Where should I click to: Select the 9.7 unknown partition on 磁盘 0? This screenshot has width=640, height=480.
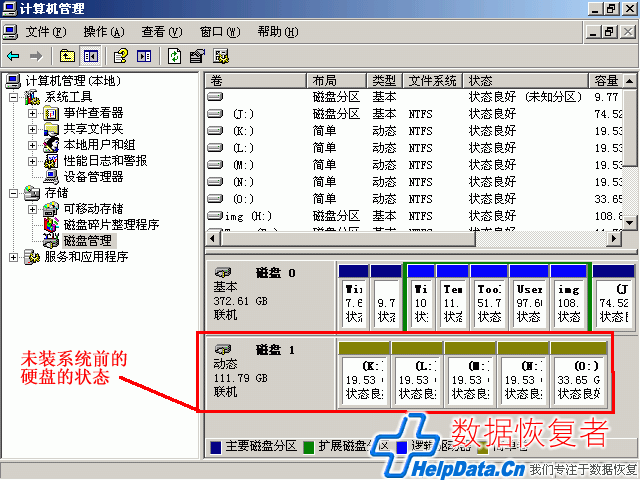click(x=386, y=297)
